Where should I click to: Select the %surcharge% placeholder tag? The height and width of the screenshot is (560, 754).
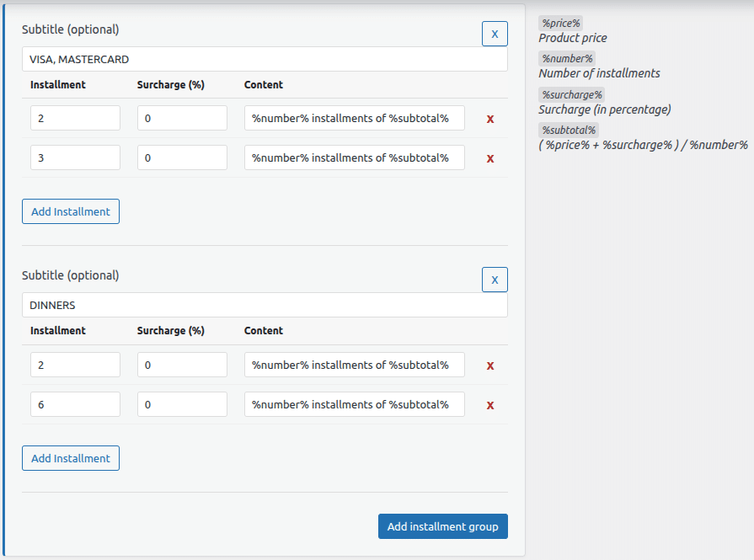pyautogui.click(x=571, y=94)
